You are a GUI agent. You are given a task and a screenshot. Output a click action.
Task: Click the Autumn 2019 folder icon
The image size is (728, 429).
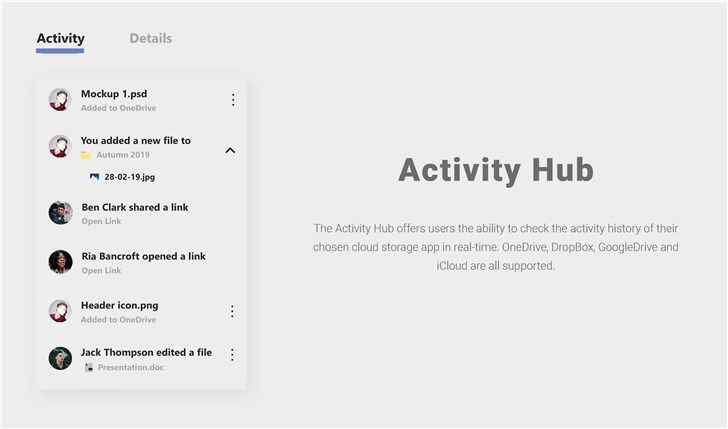(86, 155)
